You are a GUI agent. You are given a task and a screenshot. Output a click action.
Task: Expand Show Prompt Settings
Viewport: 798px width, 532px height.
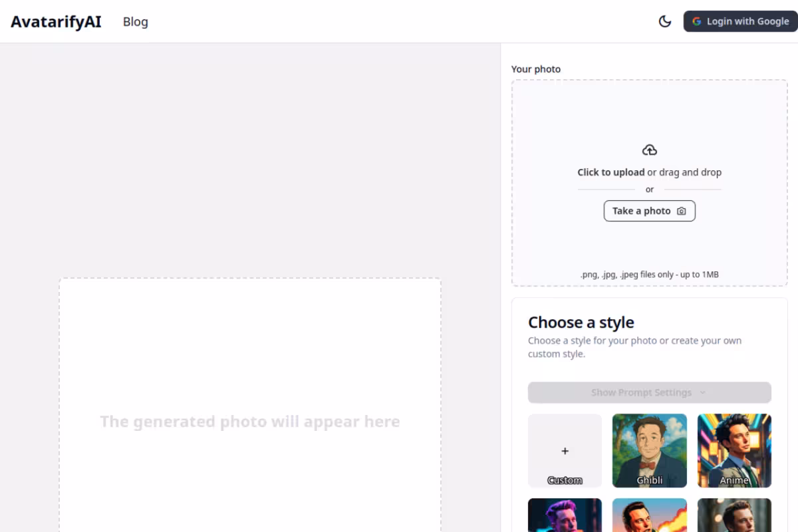(650, 392)
